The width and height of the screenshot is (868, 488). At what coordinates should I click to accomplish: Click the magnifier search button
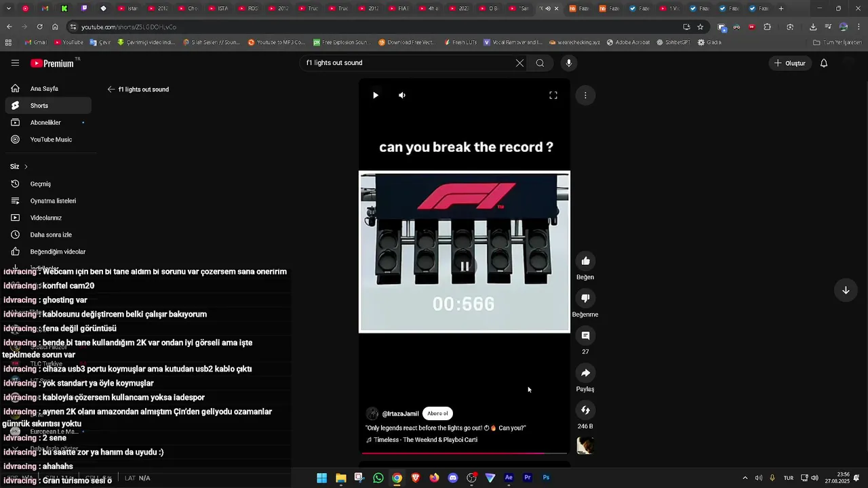coord(540,63)
